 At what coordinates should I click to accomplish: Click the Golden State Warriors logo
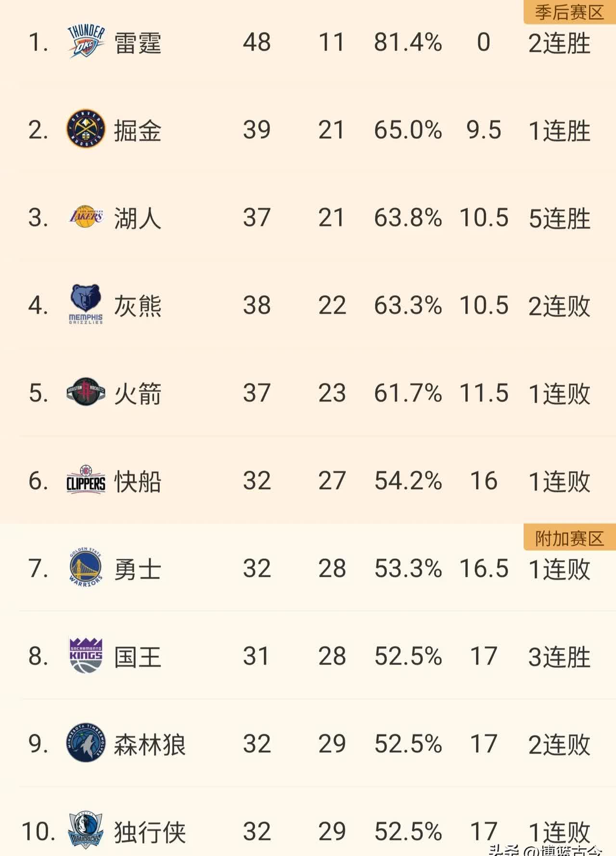(86, 568)
